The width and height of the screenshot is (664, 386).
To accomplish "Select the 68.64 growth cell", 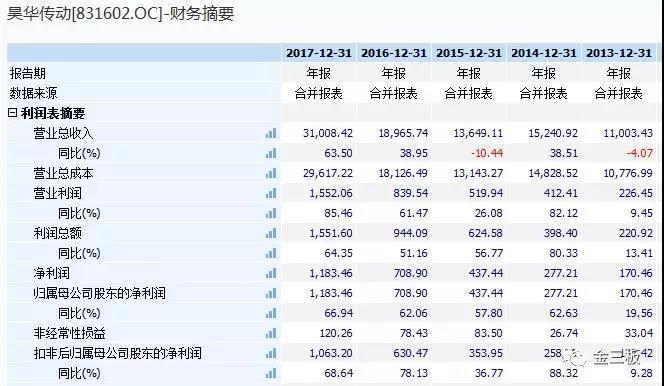I will point(338,373).
